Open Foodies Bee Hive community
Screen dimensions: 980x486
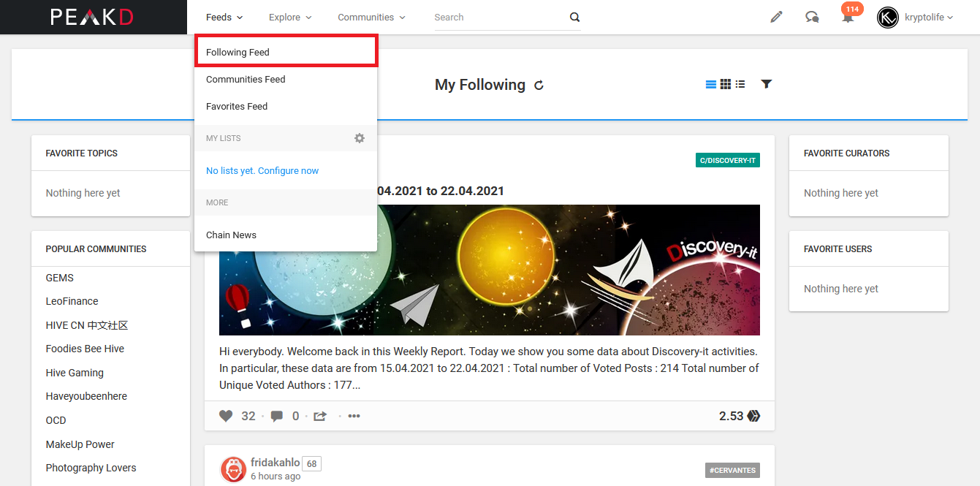(x=85, y=349)
